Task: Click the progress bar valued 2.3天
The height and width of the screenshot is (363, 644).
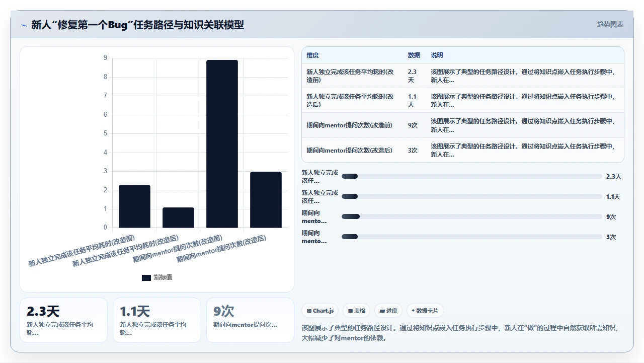Action: point(472,176)
